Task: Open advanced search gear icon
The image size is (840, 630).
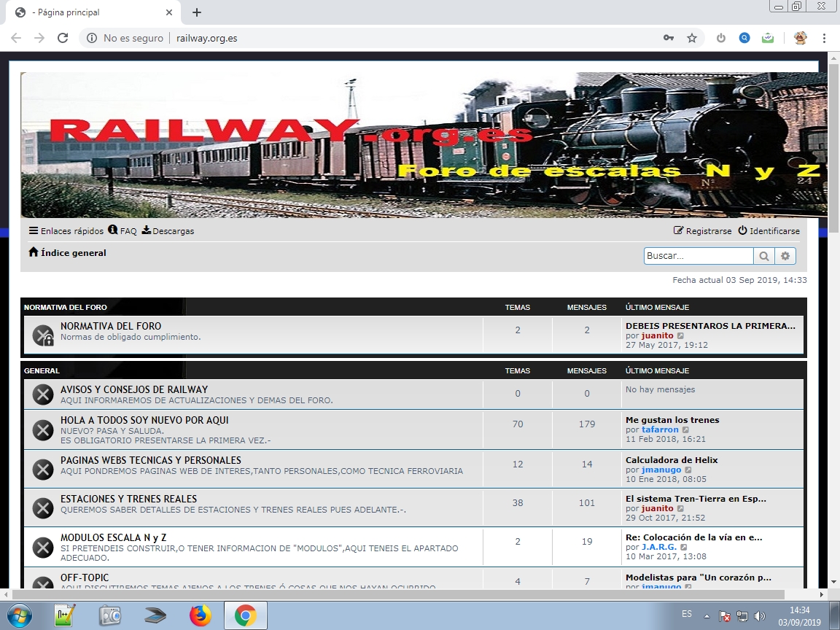Action: [785, 256]
